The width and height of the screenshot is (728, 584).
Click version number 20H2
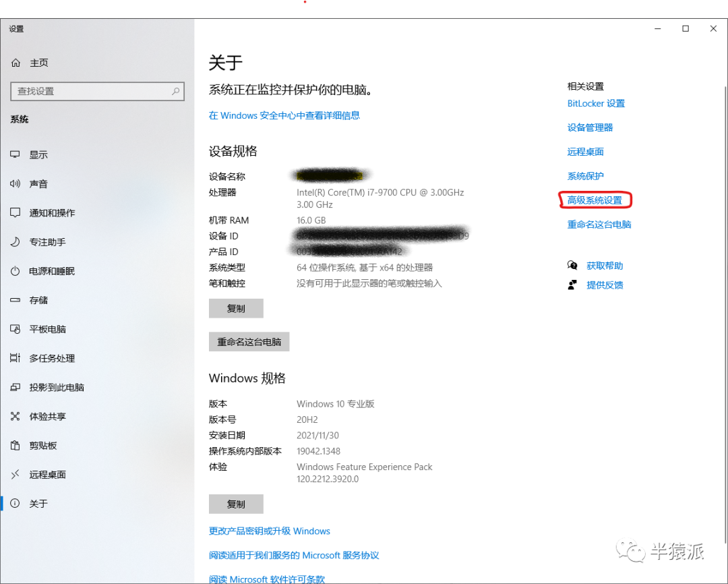tap(307, 419)
